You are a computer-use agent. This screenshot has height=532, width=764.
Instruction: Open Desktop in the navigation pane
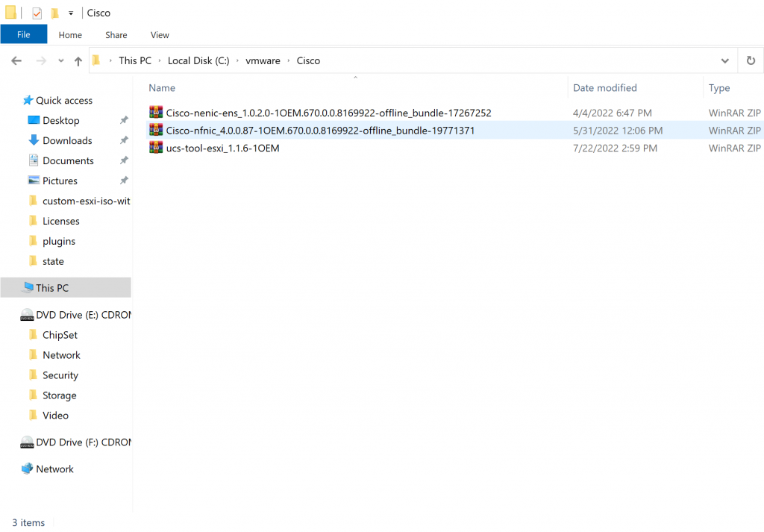pos(60,120)
